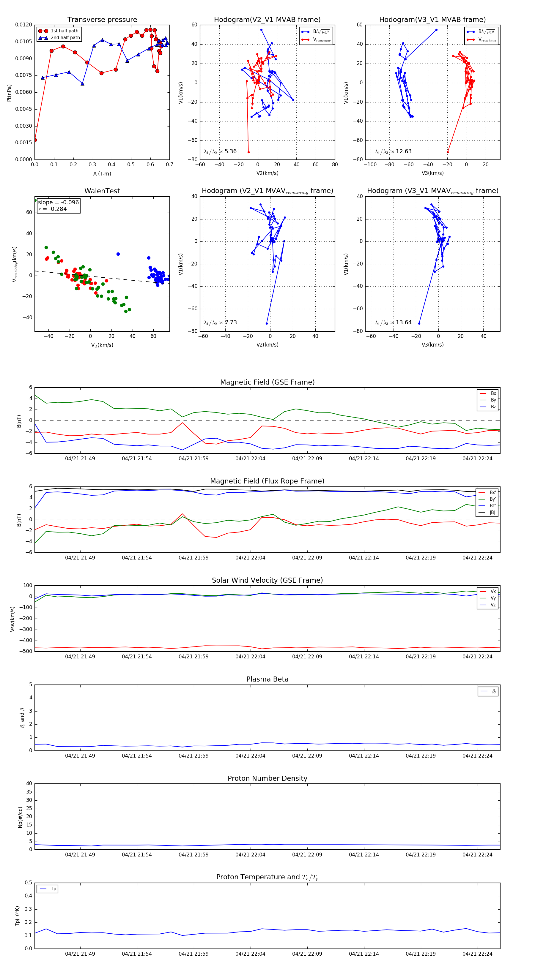
Task: Click the eigenvalue ratio annotation reading 13.64
Action: (x=393, y=323)
